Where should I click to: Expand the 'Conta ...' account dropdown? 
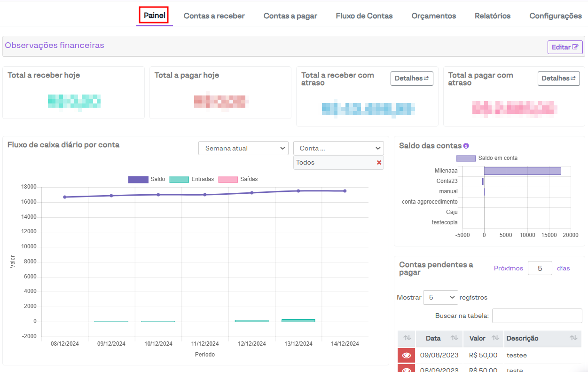tap(338, 148)
